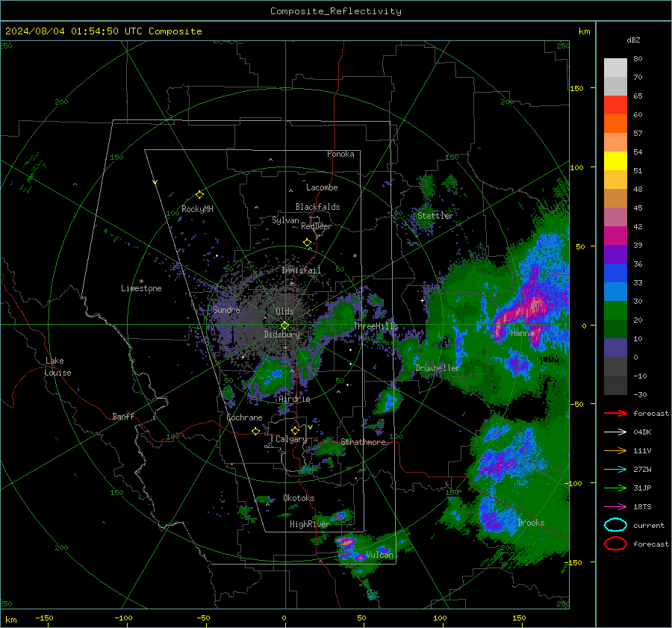Click the cyan 27ZW arrow symbol

tap(615, 470)
